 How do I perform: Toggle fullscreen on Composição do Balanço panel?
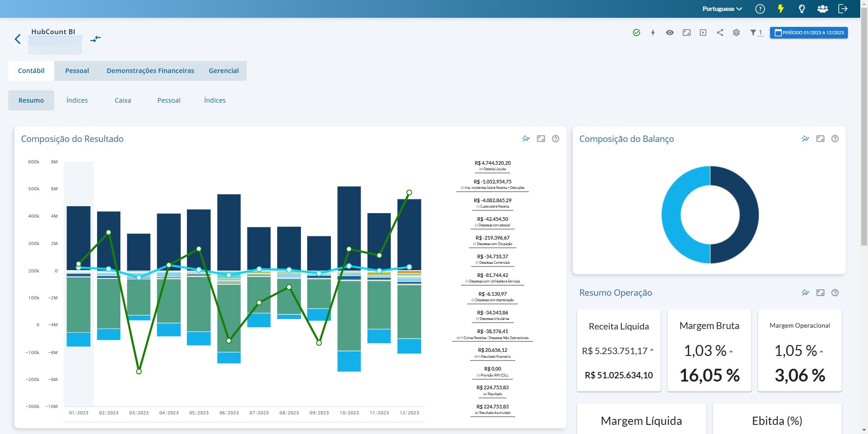click(820, 139)
